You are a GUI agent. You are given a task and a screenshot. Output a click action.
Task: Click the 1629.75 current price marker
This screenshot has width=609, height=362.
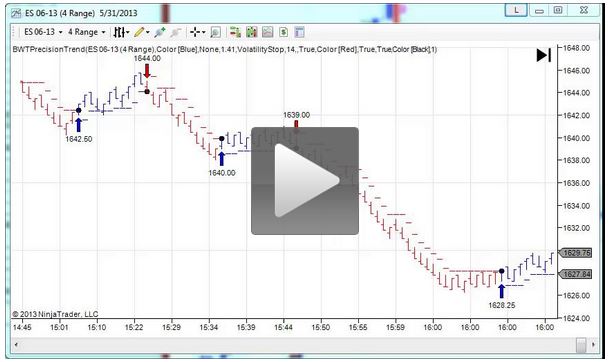point(575,253)
